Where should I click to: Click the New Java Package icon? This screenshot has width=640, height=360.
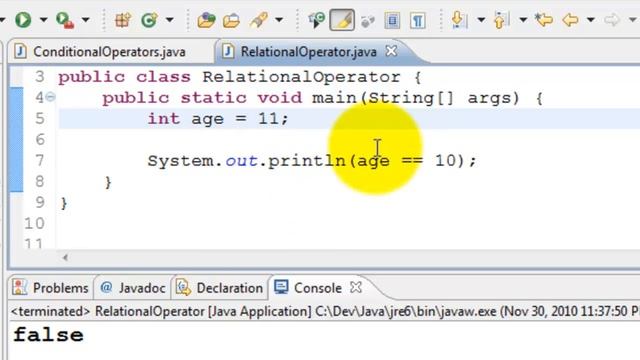tap(122, 20)
